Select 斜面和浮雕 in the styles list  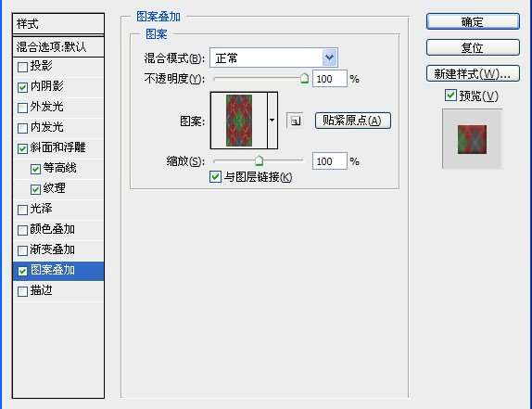pos(58,147)
